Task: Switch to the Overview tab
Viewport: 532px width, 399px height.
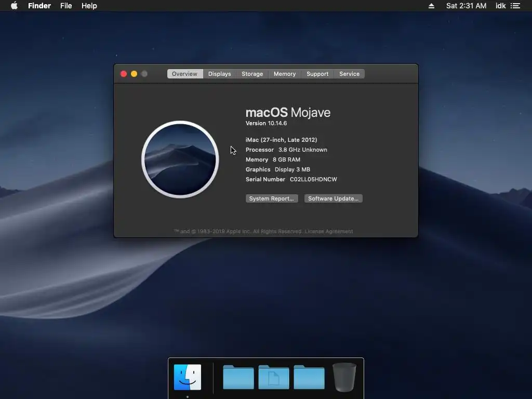Action: [184, 74]
